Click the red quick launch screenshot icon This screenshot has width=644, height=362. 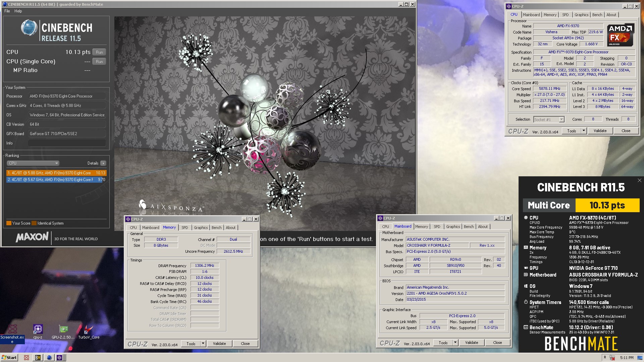[x=26, y=358]
